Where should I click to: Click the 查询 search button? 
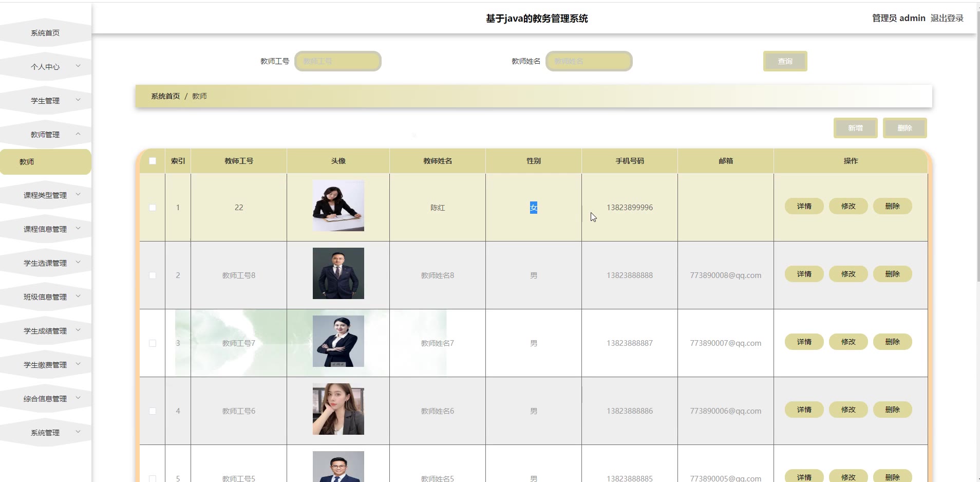tap(785, 61)
